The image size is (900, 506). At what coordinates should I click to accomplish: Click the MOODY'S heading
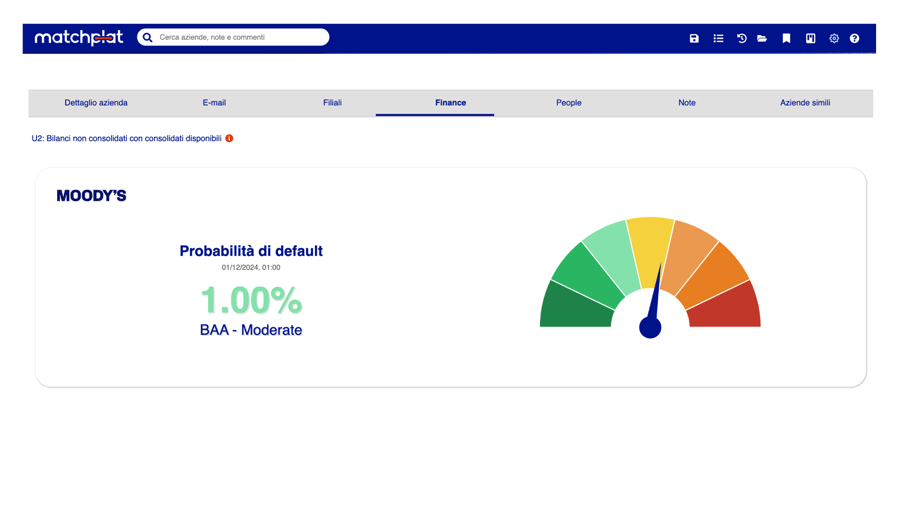pos(91,196)
